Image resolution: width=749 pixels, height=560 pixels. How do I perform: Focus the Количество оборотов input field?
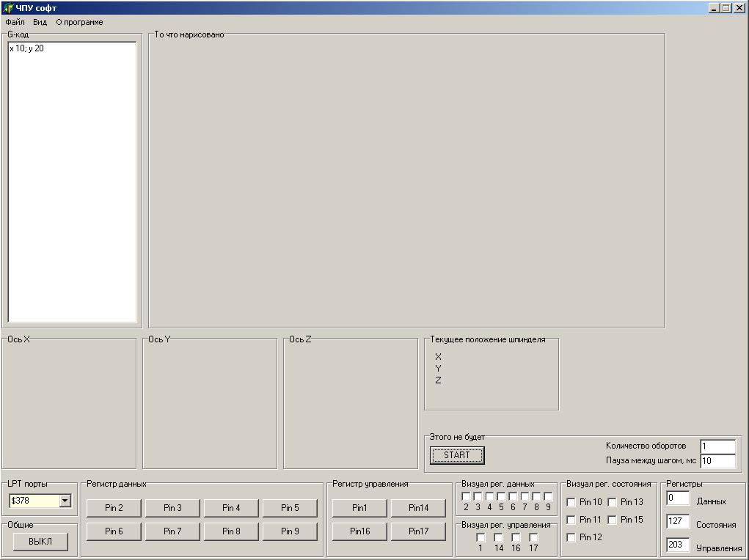[717, 446]
